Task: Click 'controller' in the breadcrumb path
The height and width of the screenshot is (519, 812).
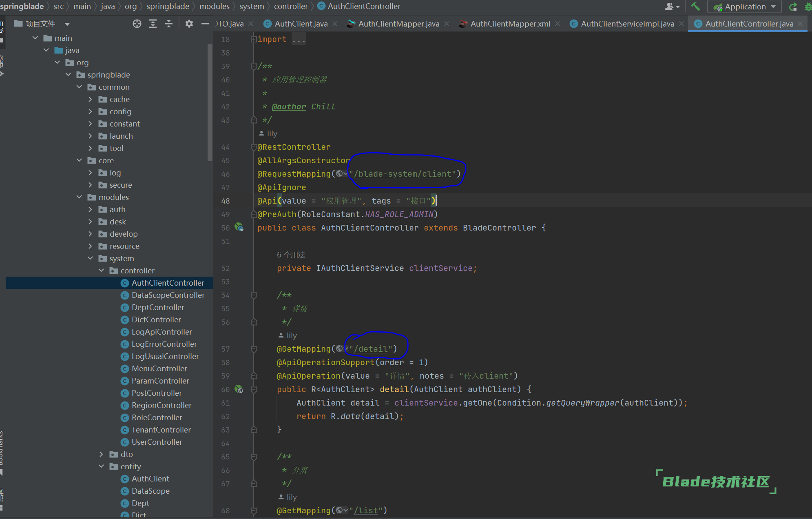Action: (291, 7)
